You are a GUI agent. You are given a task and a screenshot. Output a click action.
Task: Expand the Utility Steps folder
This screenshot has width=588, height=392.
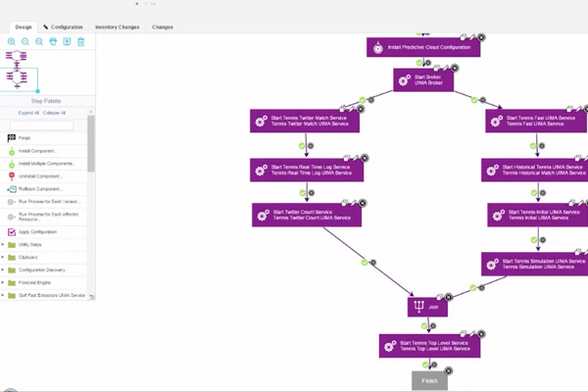(3, 245)
